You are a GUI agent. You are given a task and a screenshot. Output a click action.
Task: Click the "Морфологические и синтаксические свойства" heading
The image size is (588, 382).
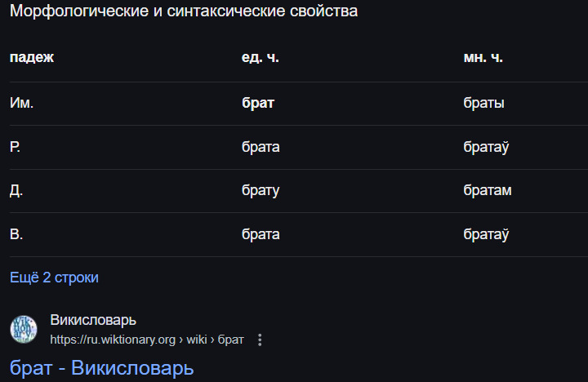pyautogui.click(x=184, y=12)
